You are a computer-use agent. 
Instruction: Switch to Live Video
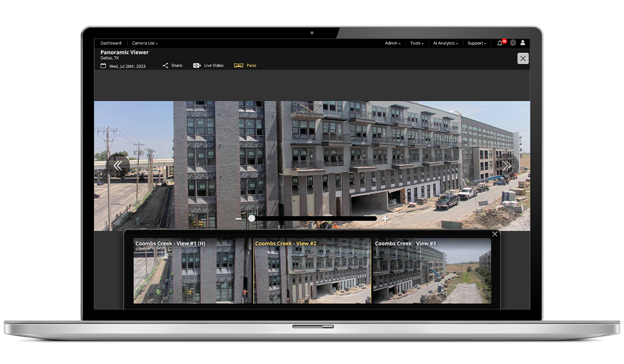coord(214,66)
